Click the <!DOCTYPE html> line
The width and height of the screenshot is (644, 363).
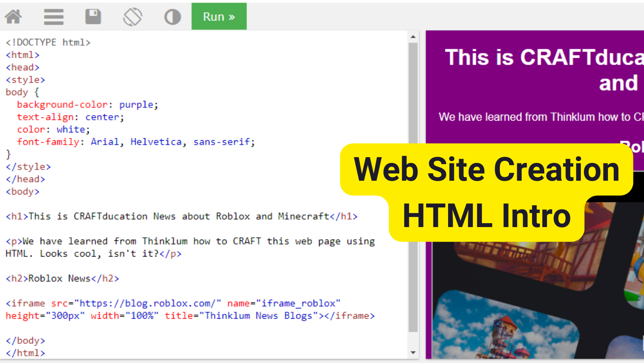pyautogui.click(x=48, y=42)
